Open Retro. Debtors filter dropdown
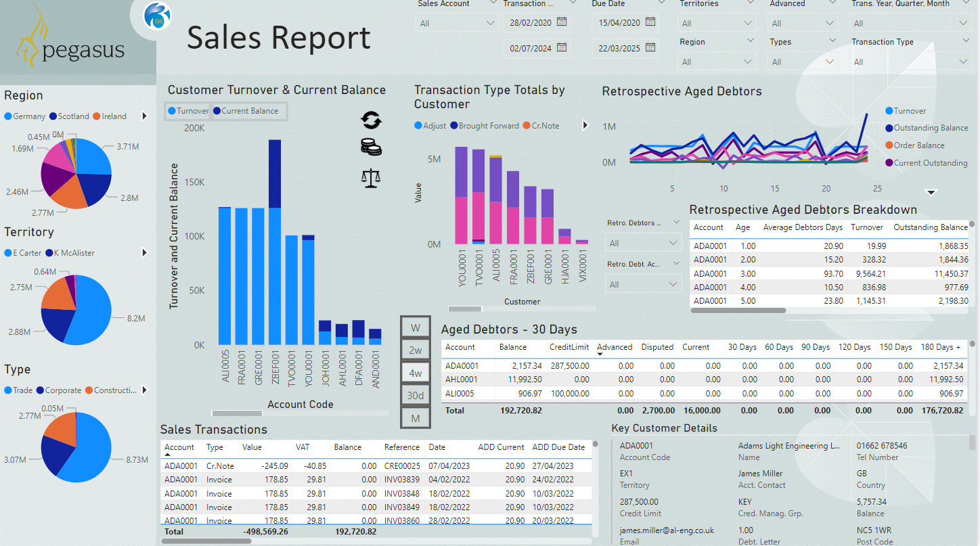 pyautogui.click(x=643, y=243)
